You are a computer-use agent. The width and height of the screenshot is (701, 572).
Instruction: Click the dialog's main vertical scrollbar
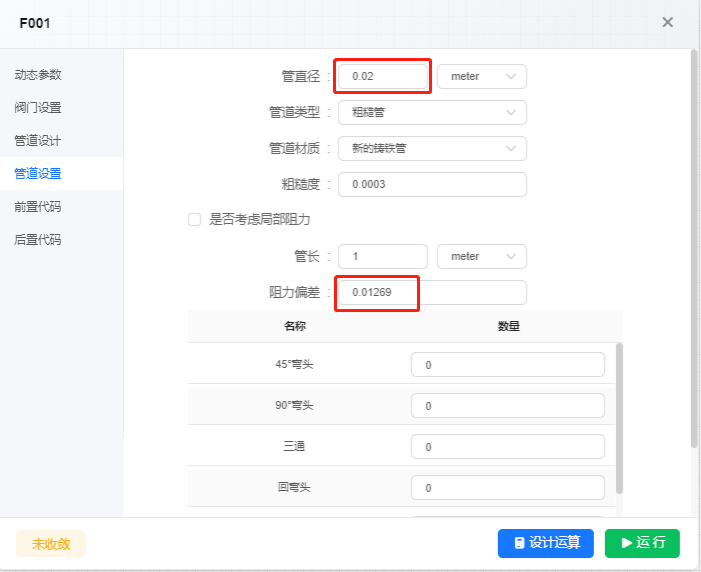click(x=694, y=248)
